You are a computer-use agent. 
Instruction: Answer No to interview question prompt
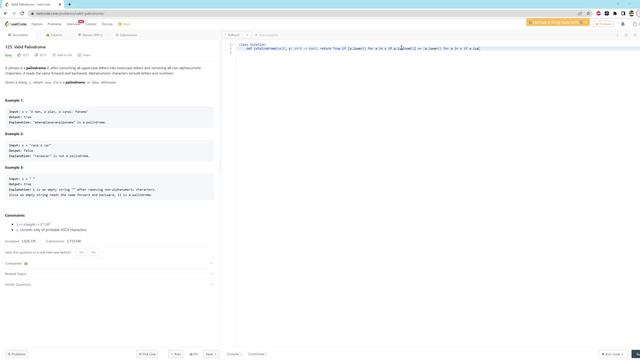click(x=93, y=252)
